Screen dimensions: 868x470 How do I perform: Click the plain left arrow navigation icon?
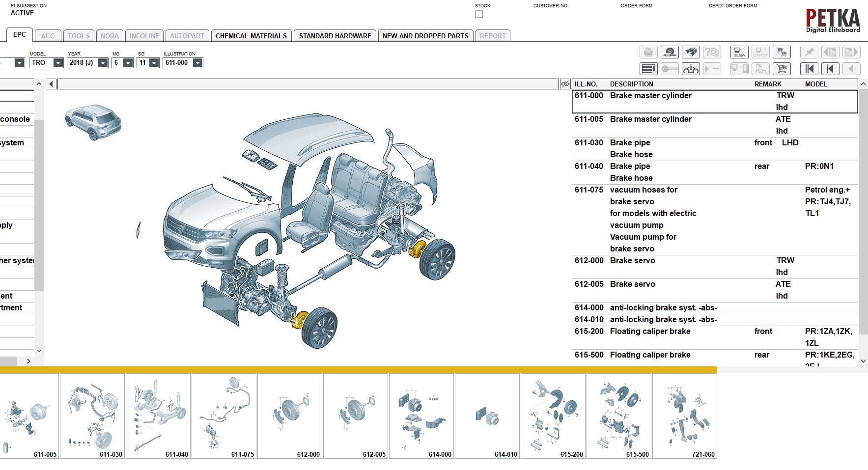[x=851, y=69]
